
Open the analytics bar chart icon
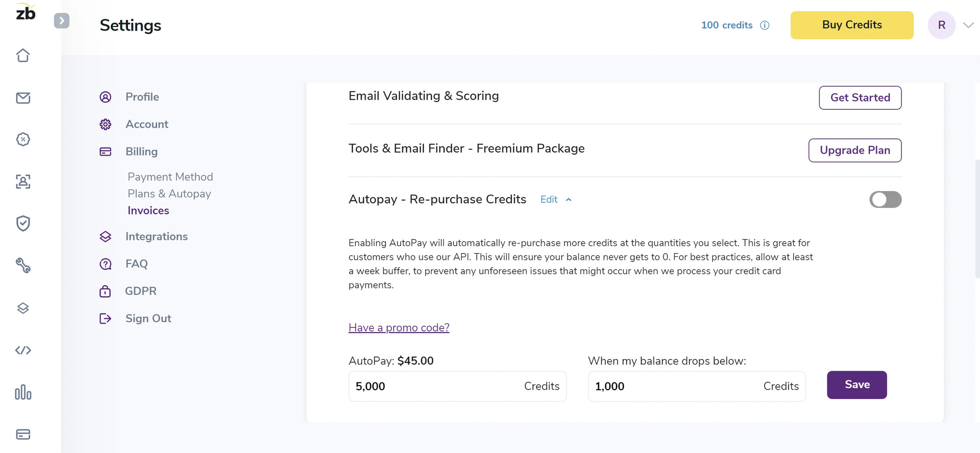point(23,393)
